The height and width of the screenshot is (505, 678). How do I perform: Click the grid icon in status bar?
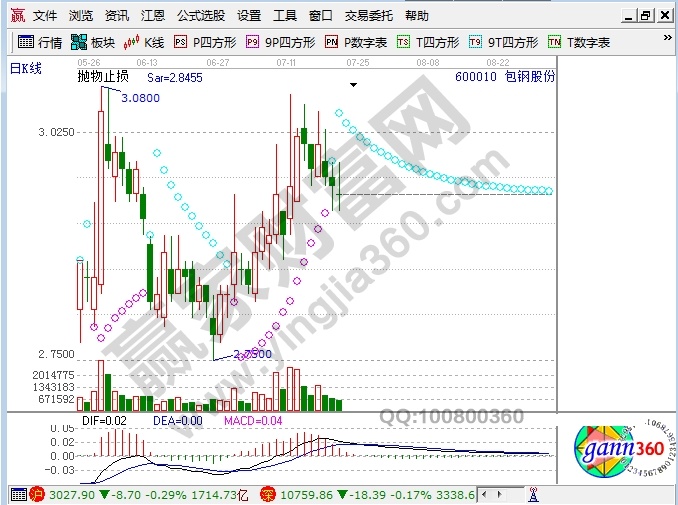(x=18, y=494)
